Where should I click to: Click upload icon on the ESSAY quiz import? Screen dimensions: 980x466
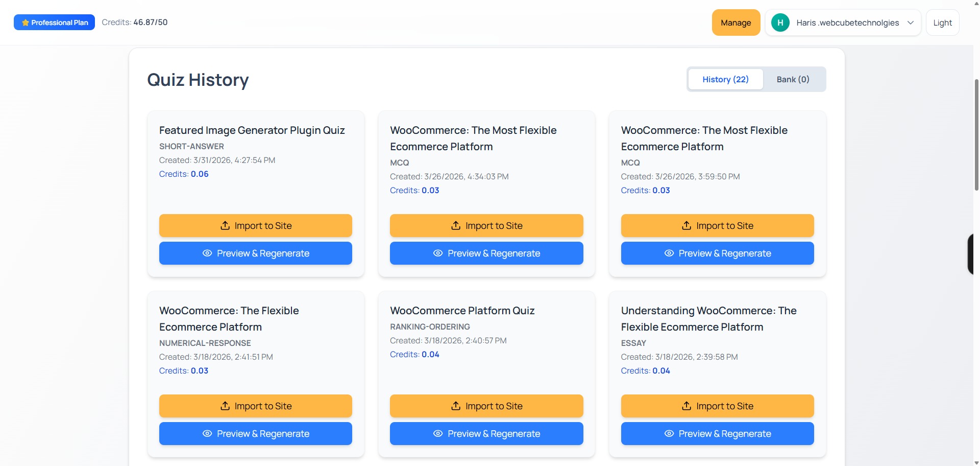687,406
